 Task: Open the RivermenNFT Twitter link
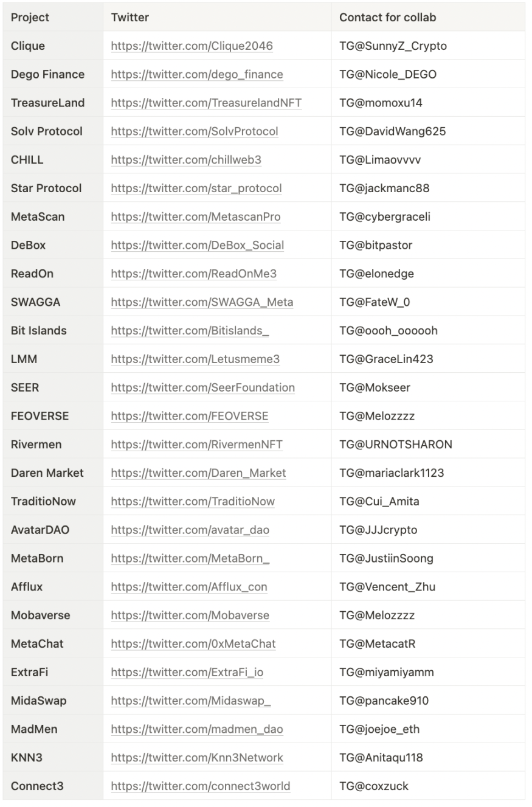click(196, 445)
